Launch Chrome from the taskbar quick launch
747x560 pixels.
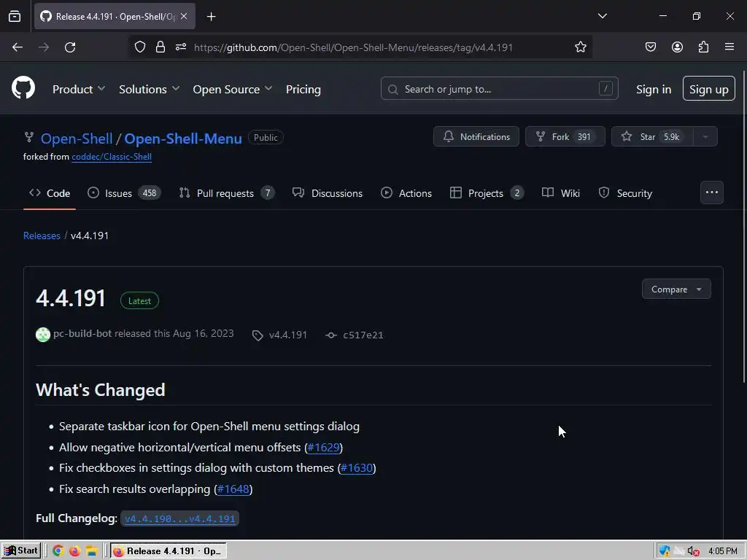coord(58,551)
